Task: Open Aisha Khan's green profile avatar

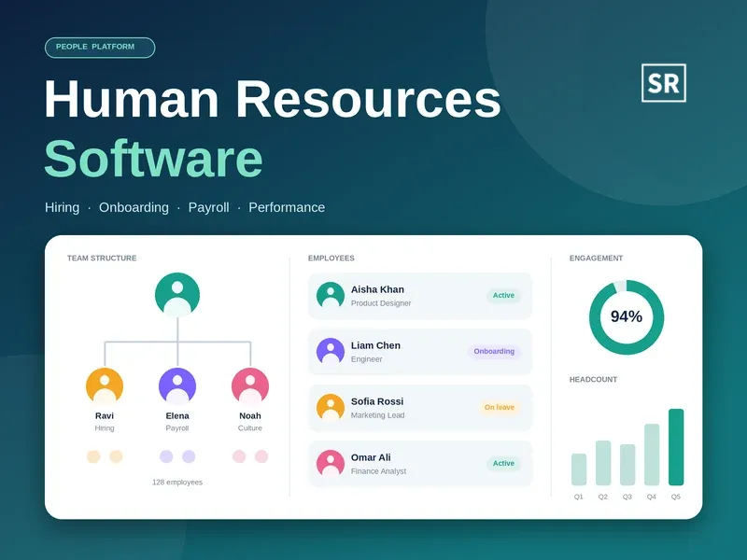Action: (331, 296)
